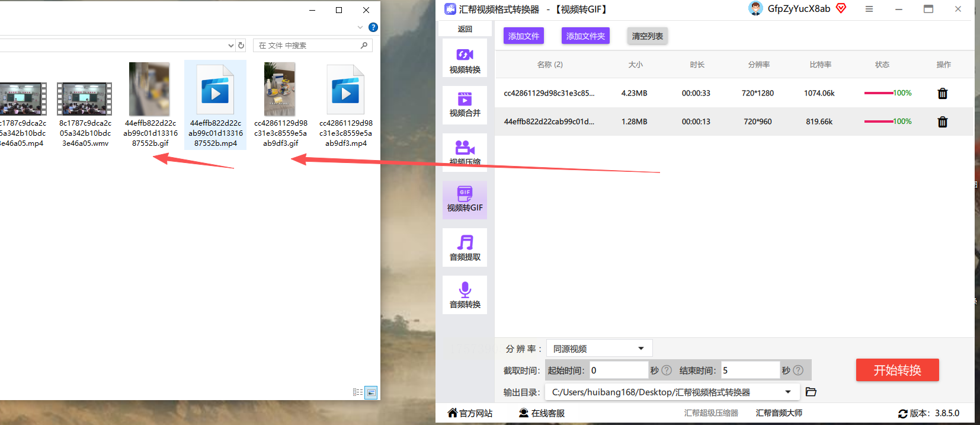Expand the 分辨率 同源视频 dropdown
This screenshot has height=425, width=980.
pos(599,349)
